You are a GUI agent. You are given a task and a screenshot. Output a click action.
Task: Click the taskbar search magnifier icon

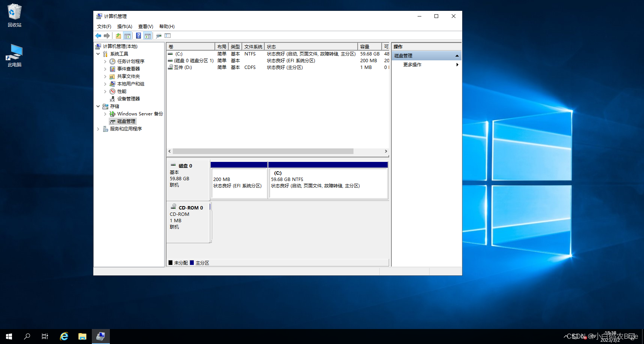click(x=27, y=337)
